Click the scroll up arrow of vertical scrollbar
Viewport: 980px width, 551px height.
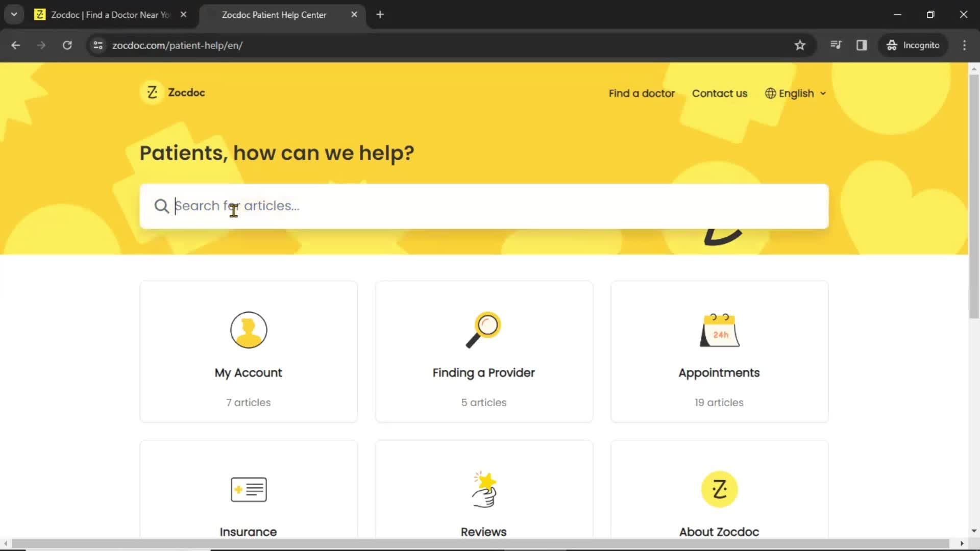(x=974, y=68)
